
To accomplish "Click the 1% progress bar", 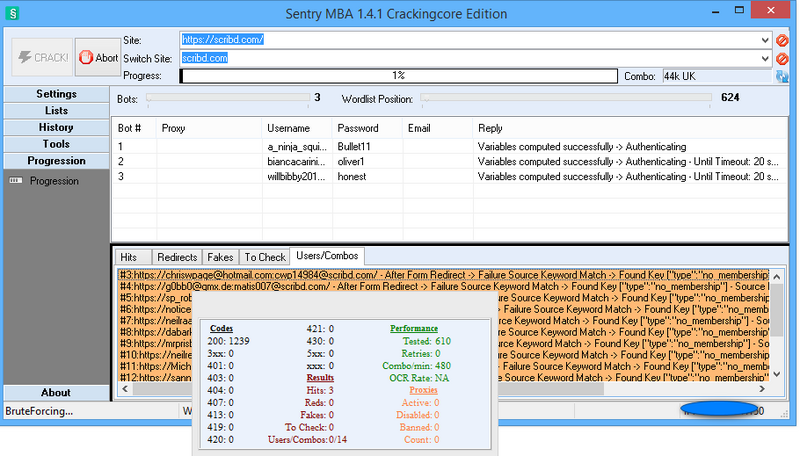I will pos(398,76).
